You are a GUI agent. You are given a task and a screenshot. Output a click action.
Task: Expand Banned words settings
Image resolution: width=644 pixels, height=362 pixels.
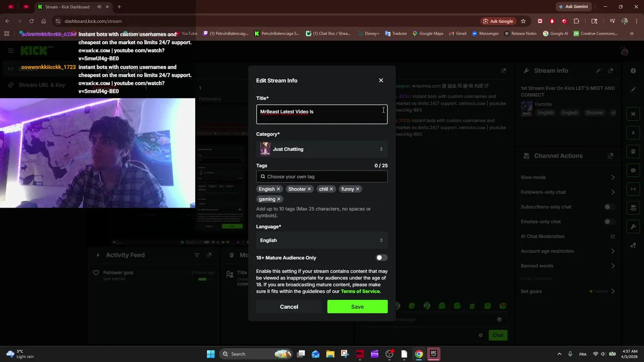click(x=613, y=266)
